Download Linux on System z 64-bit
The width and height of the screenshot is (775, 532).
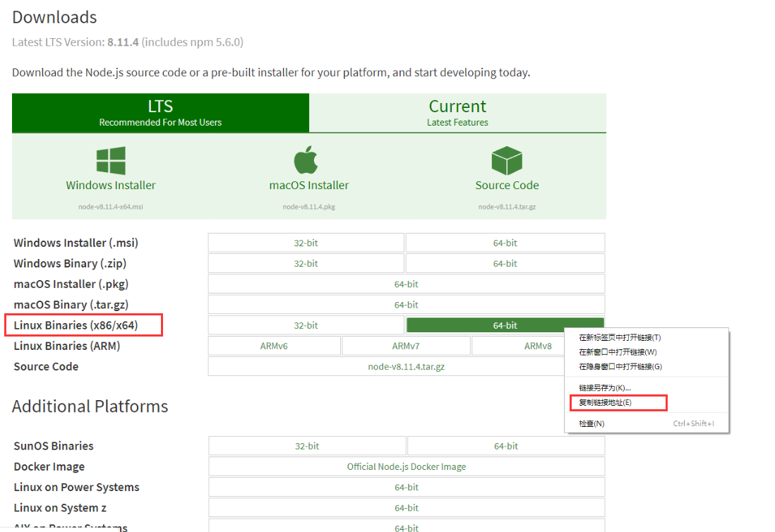(407, 508)
